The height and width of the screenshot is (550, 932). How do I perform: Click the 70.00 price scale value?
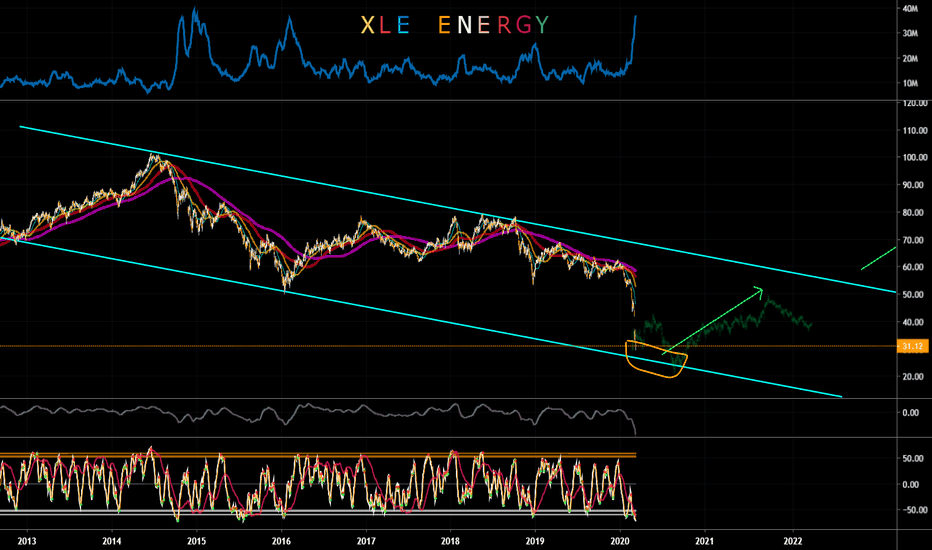tap(914, 240)
